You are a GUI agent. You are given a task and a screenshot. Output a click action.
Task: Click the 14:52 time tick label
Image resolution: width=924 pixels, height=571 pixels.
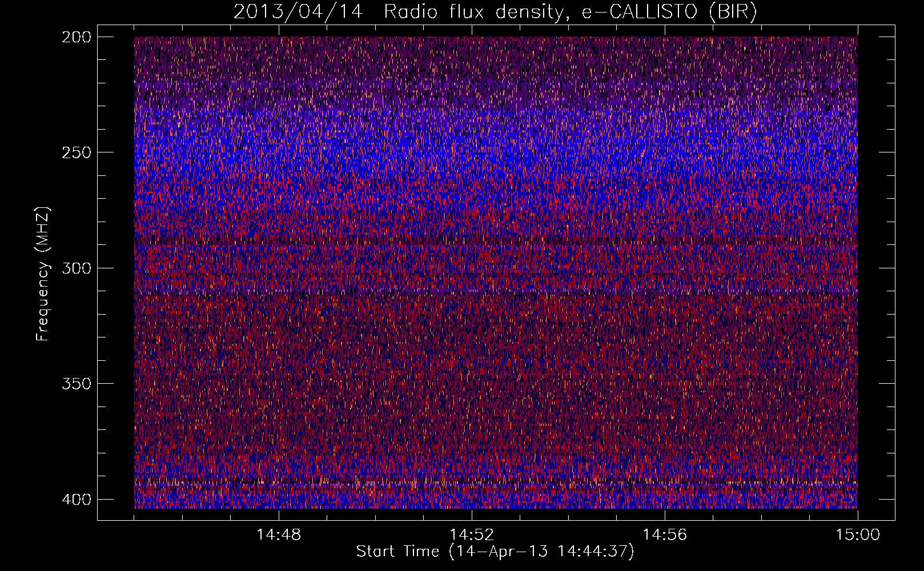(x=472, y=535)
